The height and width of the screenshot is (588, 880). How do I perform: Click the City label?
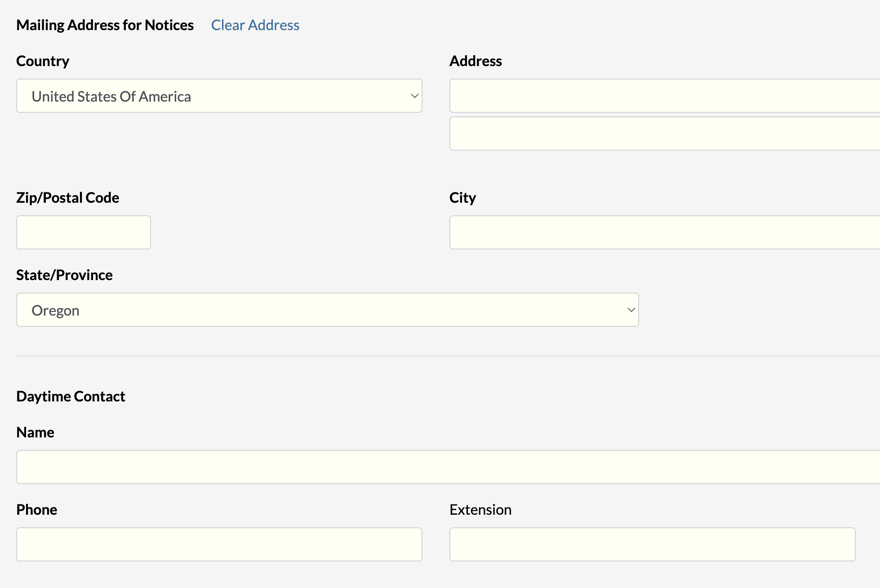click(462, 198)
